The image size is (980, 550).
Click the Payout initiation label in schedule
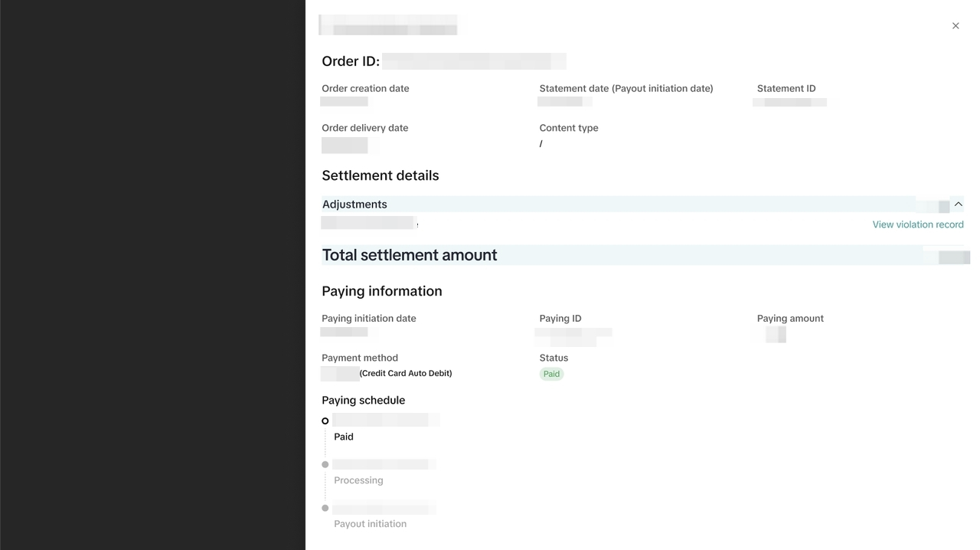coord(370,524)
